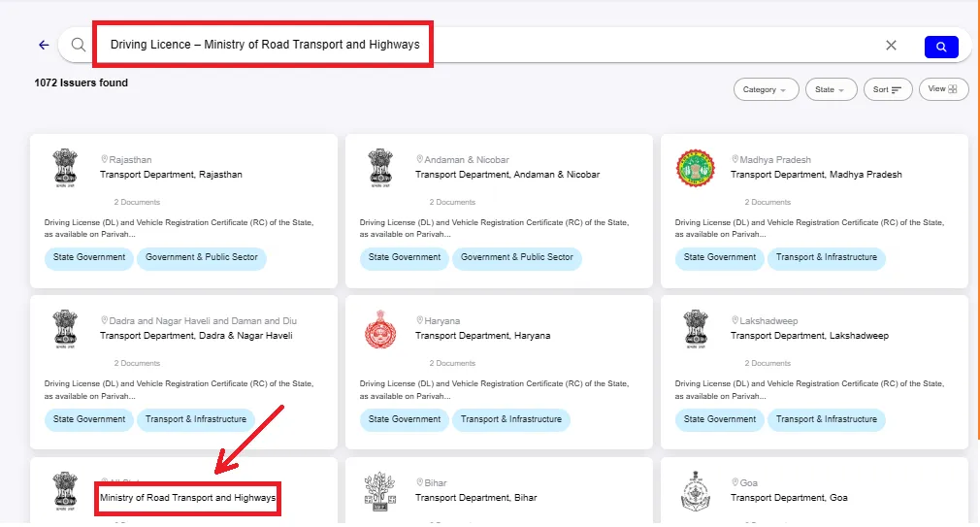Click Transport & Infrastructure tag on Haryana card
Viewport: 980px width, 527px height.
pos(511,419)
